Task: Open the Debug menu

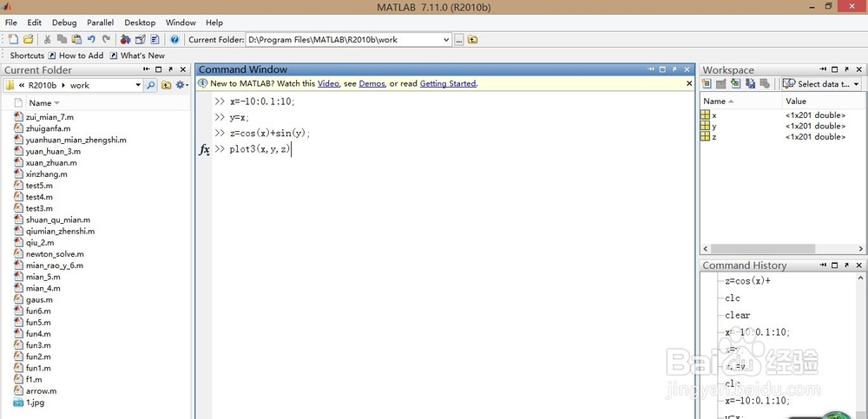Action: (64, 23)
